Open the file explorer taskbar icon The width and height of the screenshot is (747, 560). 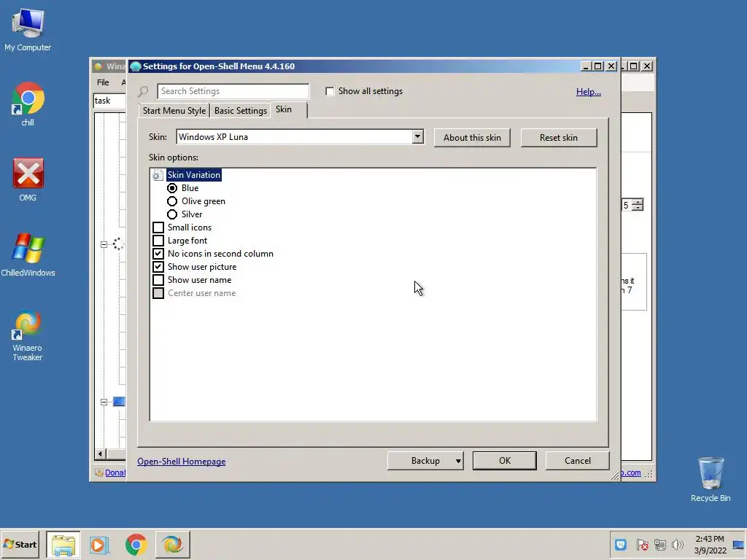pos(63,545)
